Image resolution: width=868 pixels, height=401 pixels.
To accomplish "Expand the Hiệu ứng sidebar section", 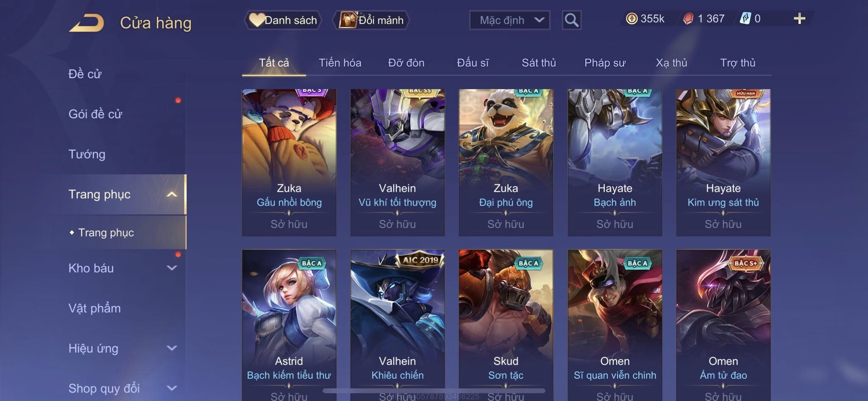I will (172, 348).
